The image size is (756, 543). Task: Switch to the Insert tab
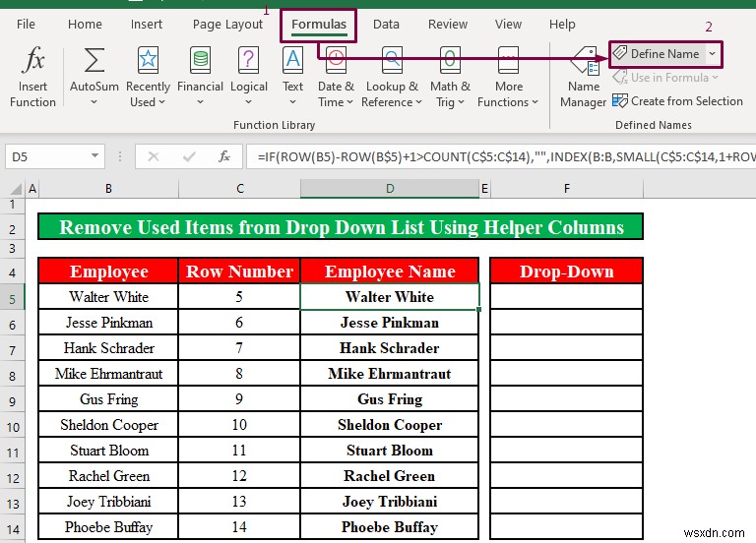pos(146,24)
